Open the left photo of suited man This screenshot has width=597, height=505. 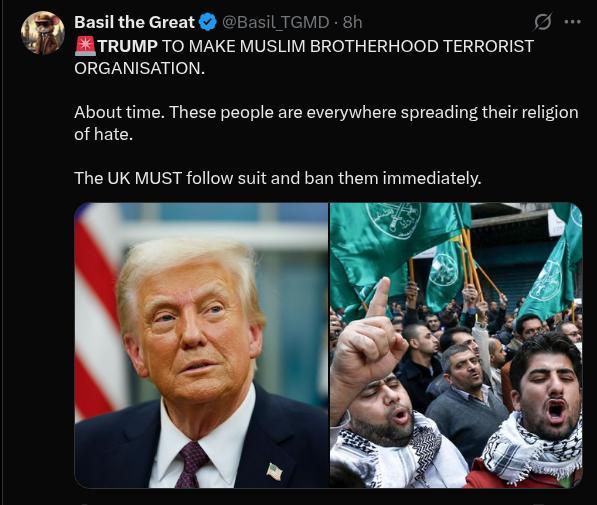[x=201, y=345]
